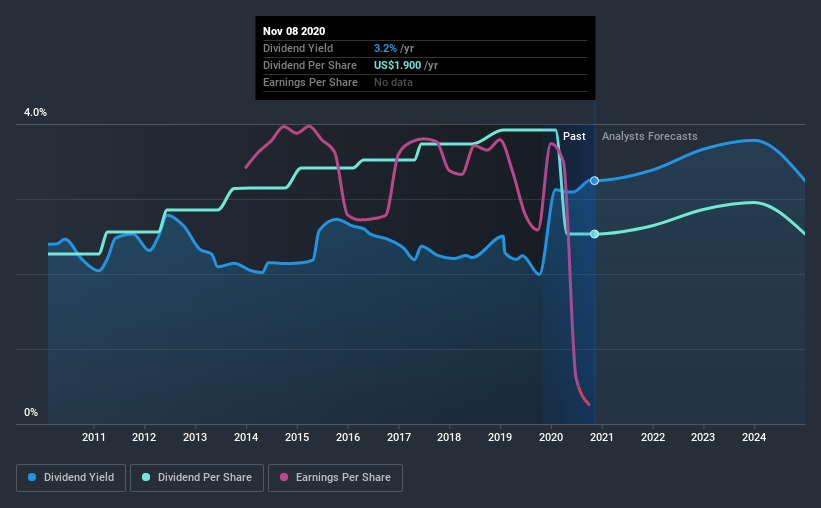Click the 2012 x-axis label
This screenshot has width=821, height=508.
(144, 437)
